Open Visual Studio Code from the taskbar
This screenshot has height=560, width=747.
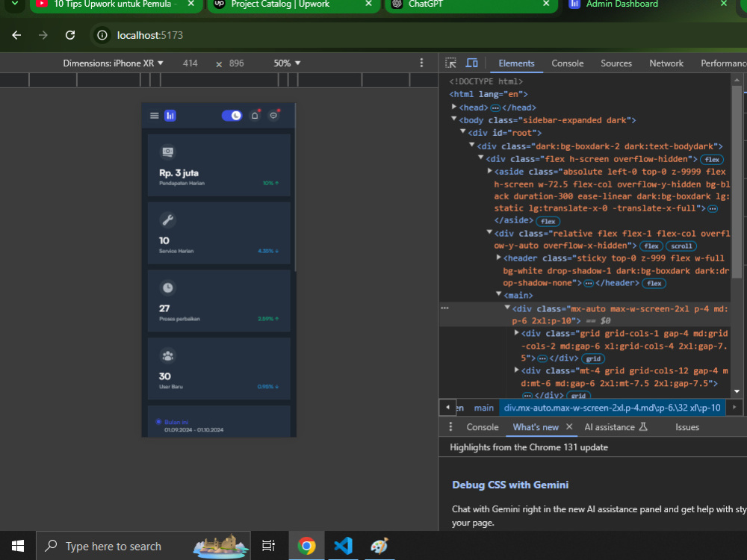[343, 546]
